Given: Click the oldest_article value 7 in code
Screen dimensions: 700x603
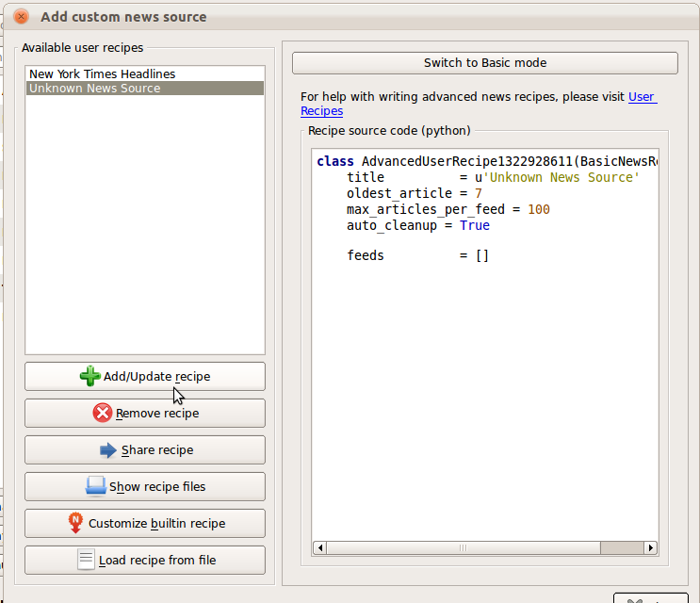Looking at the screenshot, I should pyautogui.click(x=479, y=194).
